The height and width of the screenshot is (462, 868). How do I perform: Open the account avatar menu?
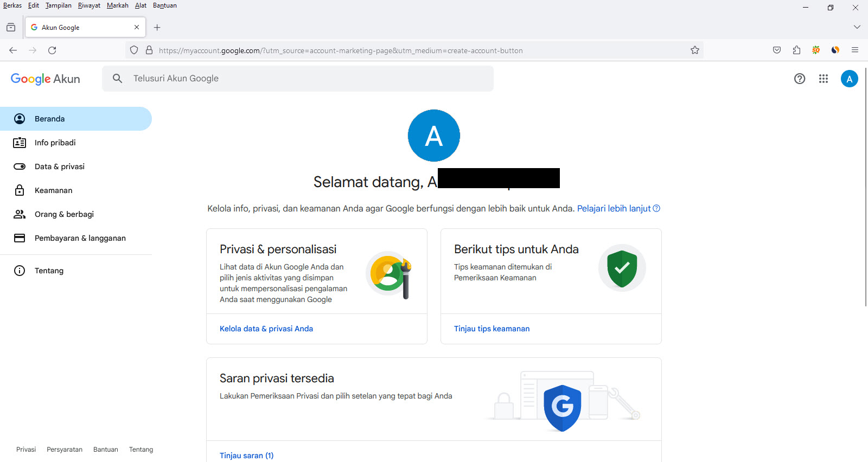[x=849, y=79]
